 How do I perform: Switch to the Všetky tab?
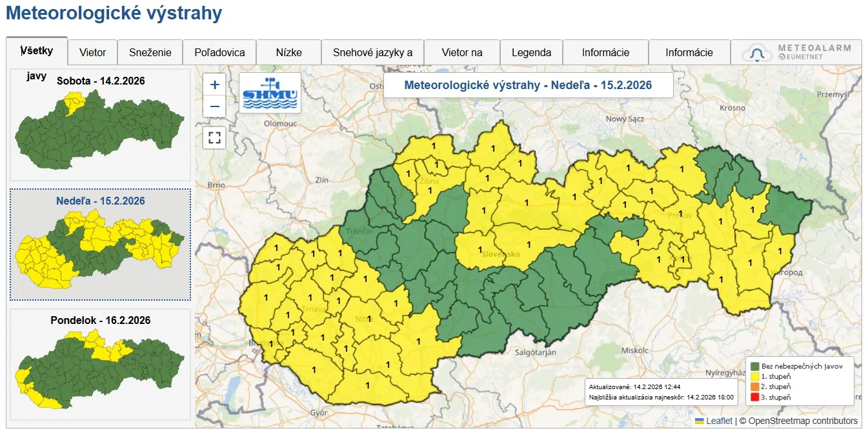[37, 50]
